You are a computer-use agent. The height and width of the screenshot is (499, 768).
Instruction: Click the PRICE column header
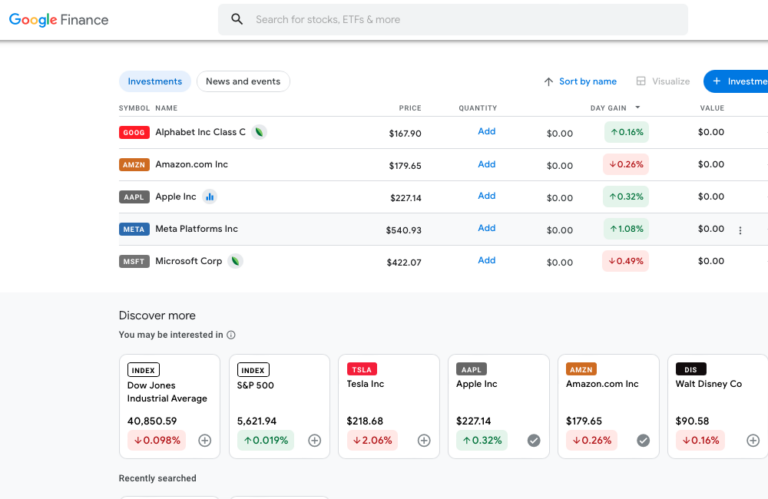[410, 108]
